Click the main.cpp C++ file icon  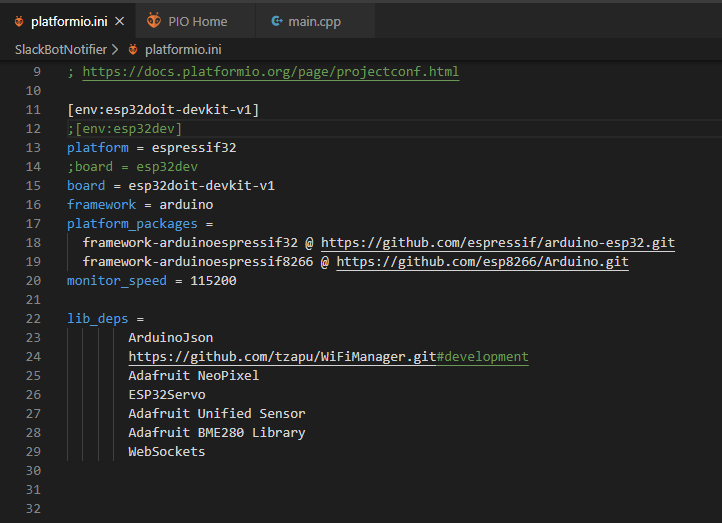[276, 21]
